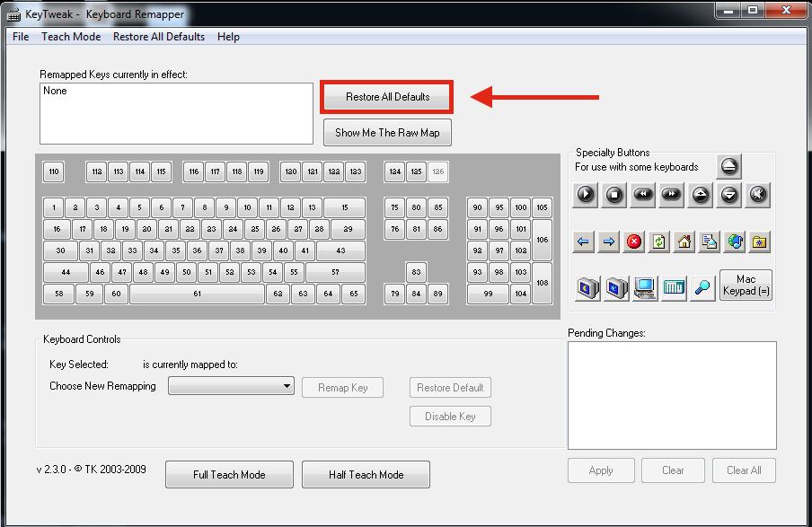Open the Help menu
812x527 pixels.
pyautogui.click(x=228, y=37)
